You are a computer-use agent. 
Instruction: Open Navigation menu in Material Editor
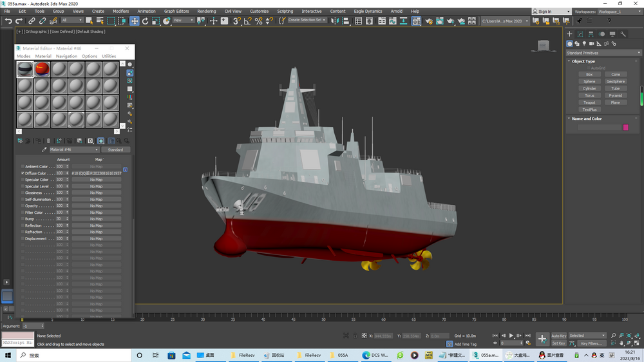coord(66,56)
